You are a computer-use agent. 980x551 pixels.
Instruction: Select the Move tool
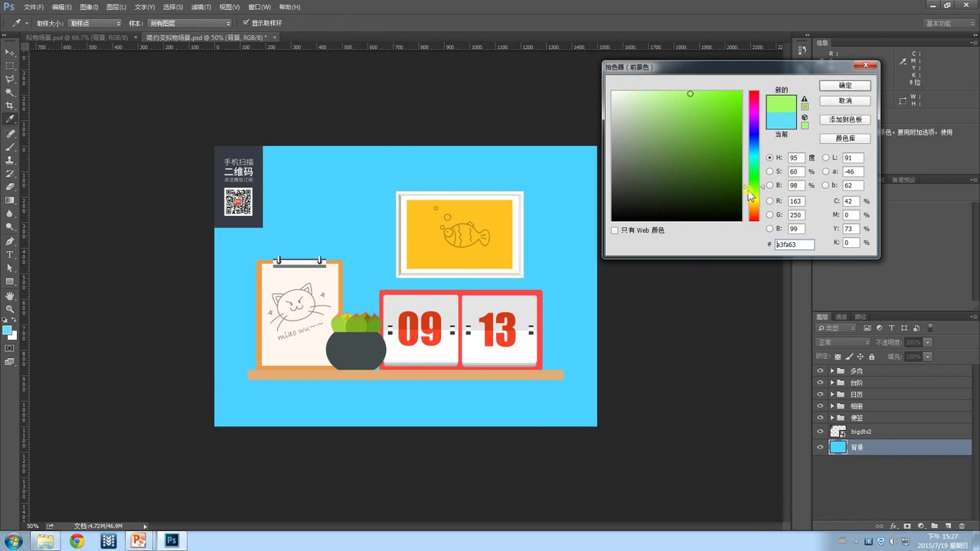click(10, 52)
